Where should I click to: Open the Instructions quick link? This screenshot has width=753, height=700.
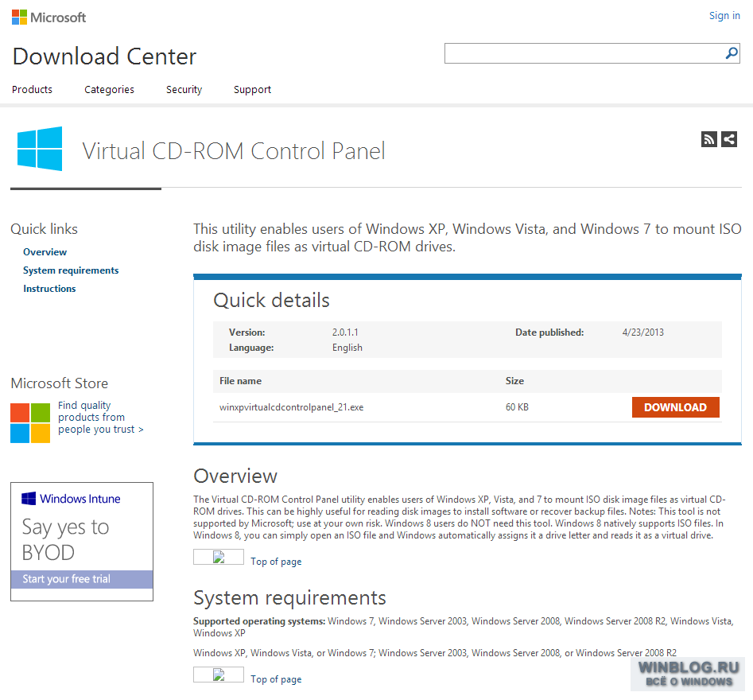pyautogui.click(x=49, y=288)
